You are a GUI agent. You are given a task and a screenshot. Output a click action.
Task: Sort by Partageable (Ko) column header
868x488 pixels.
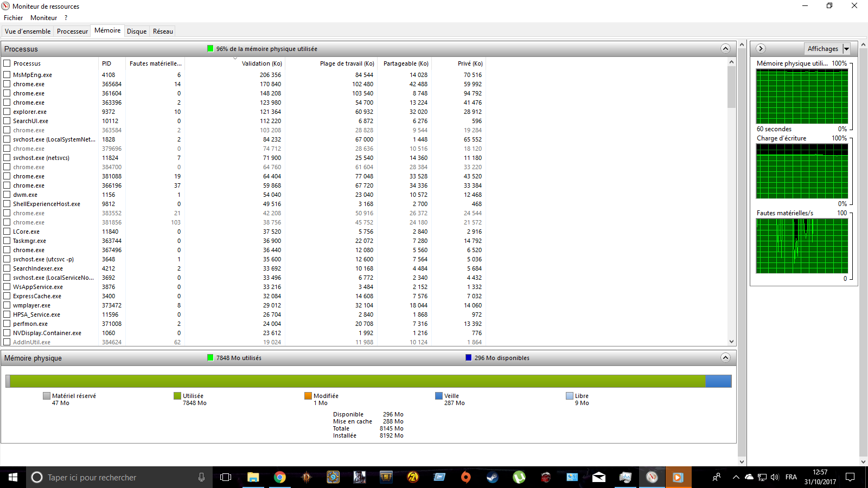(404, 63)
